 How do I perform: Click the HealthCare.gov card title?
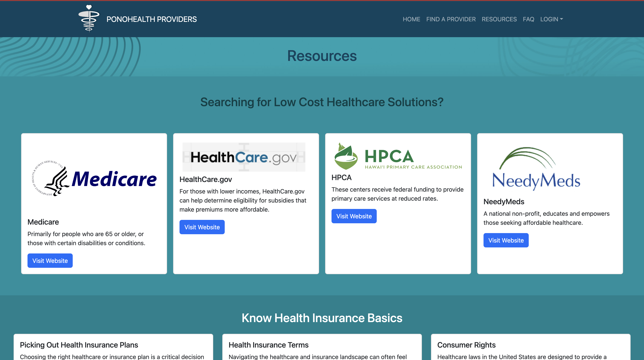point(205,180)
